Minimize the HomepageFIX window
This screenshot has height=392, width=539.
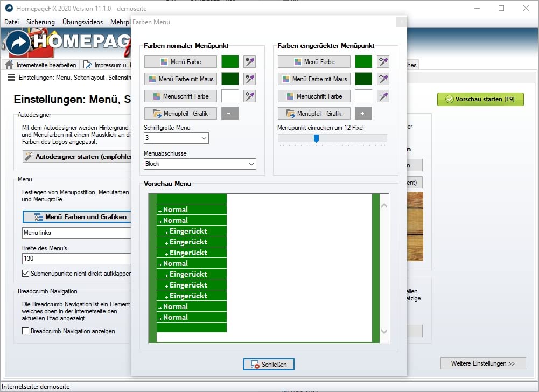point(477,8)
